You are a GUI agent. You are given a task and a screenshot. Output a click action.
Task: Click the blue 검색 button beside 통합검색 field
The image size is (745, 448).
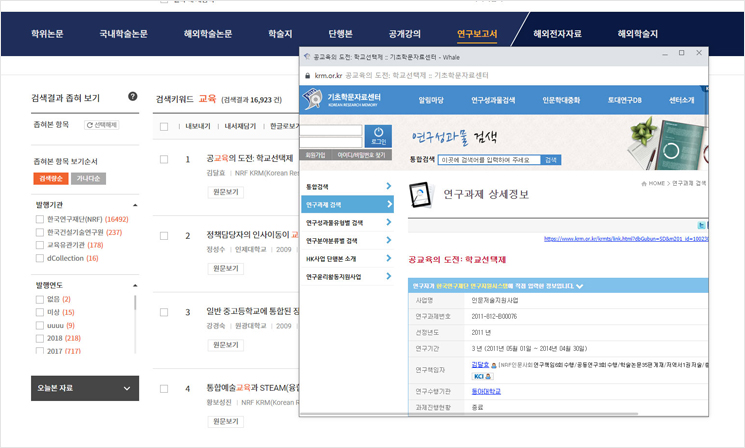click(551, 160)
